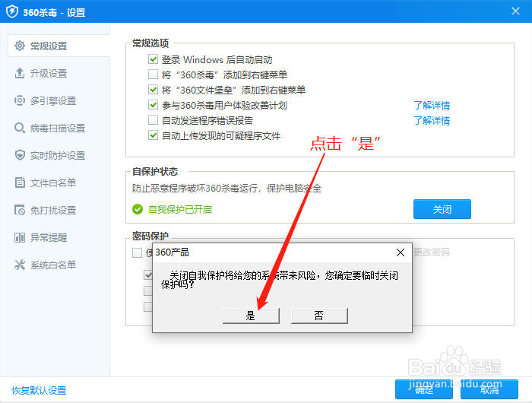
Task: Switch to the 升级设置 section
Action: pos(49,73)
